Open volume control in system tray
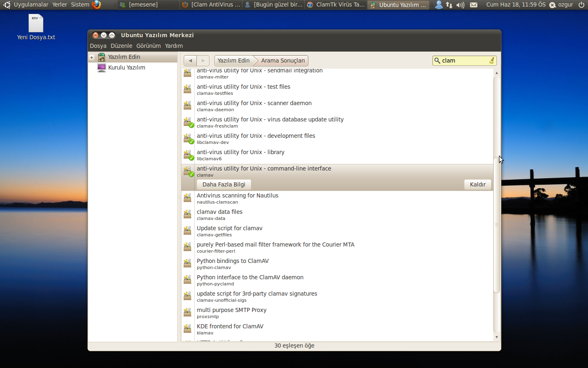Viewport: 588px width, 368px height. tap(460, 5)
